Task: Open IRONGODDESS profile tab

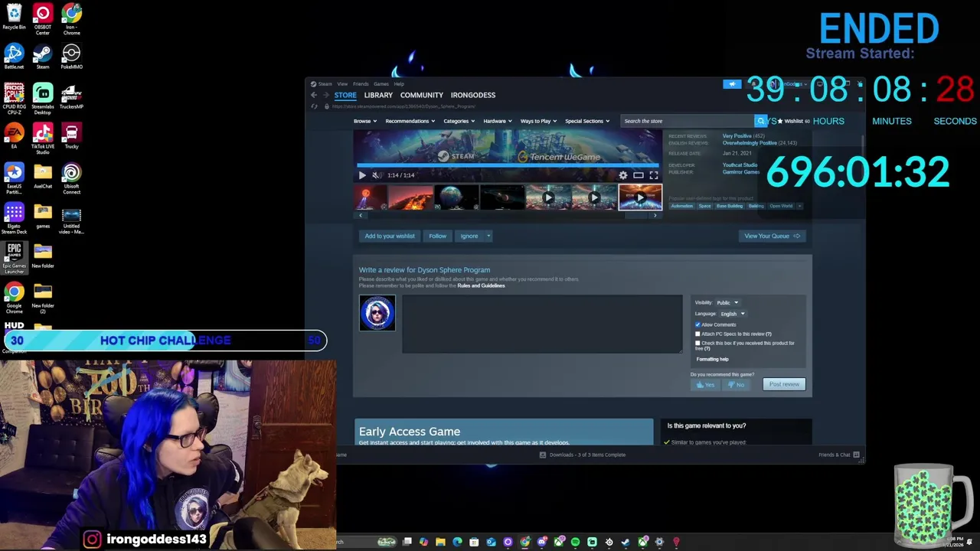Action: (x=473, y=95)
